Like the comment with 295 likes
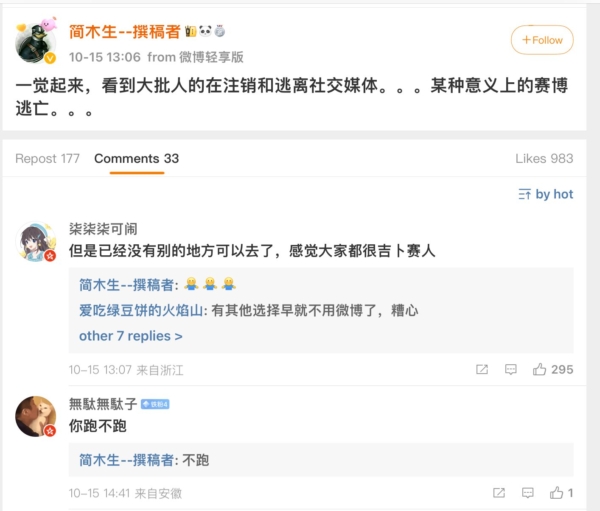Screen dimensions: 600x511 coord(540,370)
